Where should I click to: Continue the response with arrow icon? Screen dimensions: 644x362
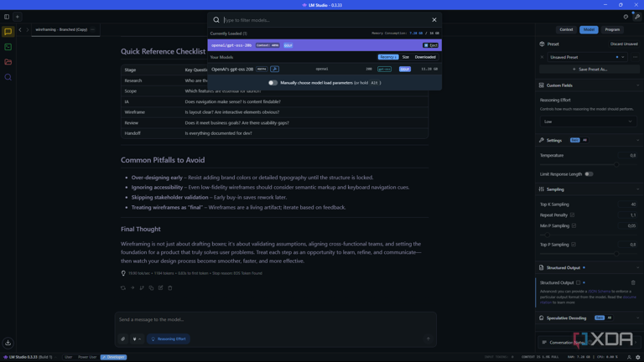(132, 287)
